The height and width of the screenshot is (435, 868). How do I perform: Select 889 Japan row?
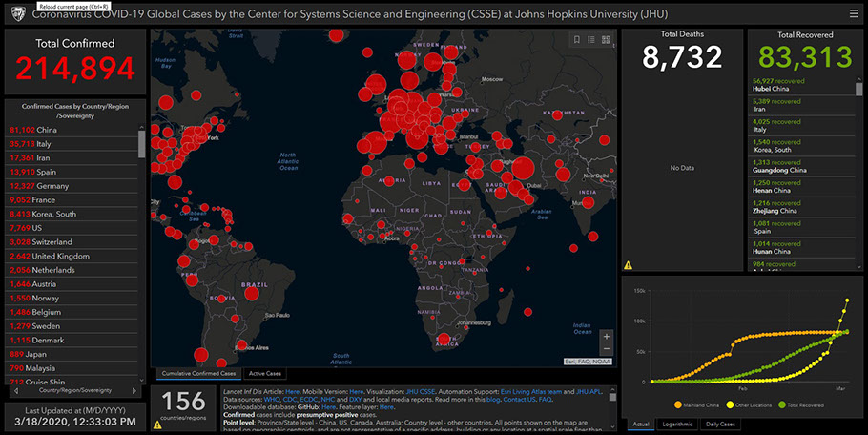[x=71, y=354]
